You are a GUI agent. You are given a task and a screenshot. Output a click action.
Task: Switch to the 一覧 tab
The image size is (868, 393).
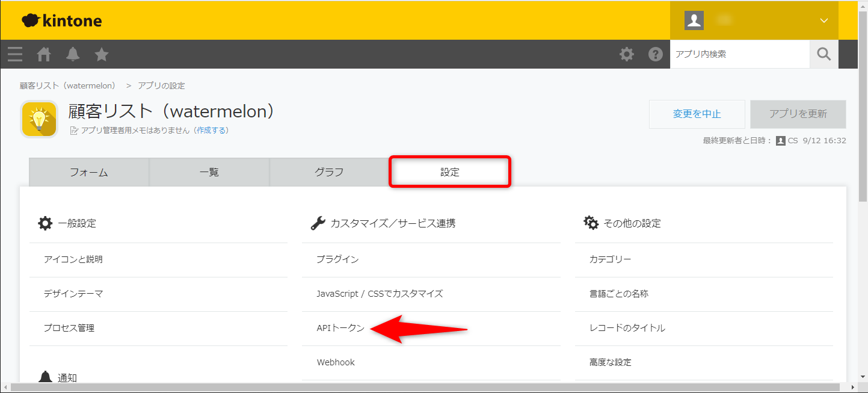[x=209, y=172]
